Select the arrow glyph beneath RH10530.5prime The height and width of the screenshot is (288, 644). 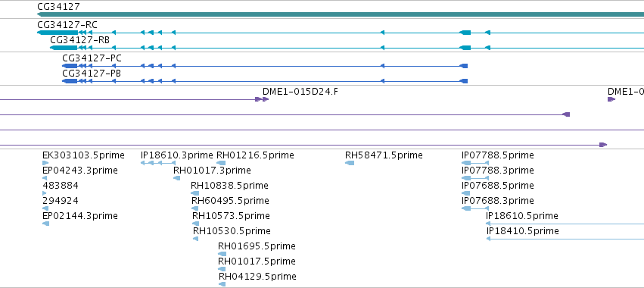click(x=195, y=239)
